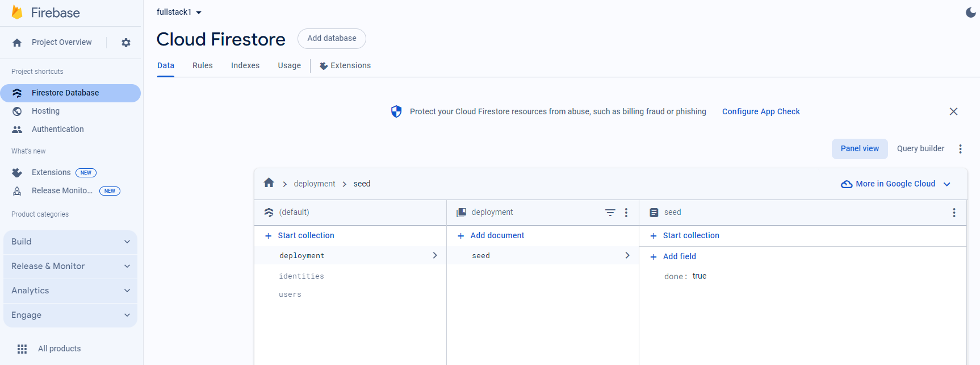980x365 pixels.
Task: Click Add field button
Action: pos(673,257)
